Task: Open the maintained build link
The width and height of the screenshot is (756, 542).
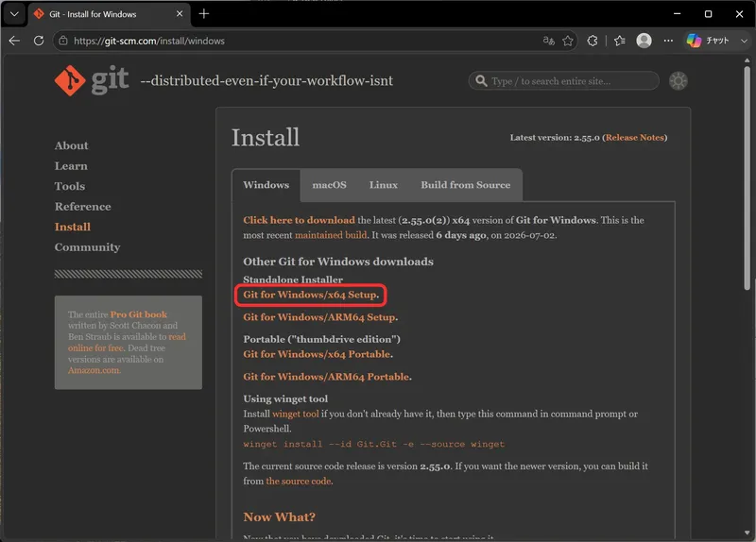Action: (331, 235)
